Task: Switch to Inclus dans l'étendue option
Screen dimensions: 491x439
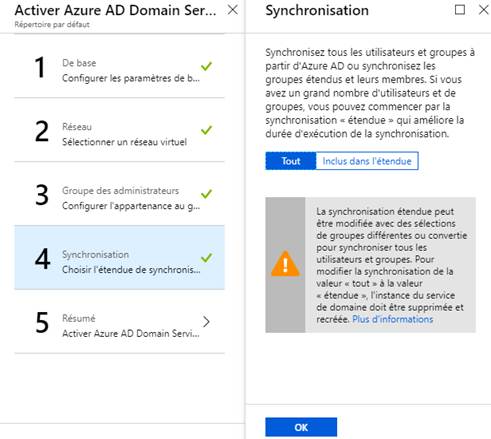Action: (367, 161)
